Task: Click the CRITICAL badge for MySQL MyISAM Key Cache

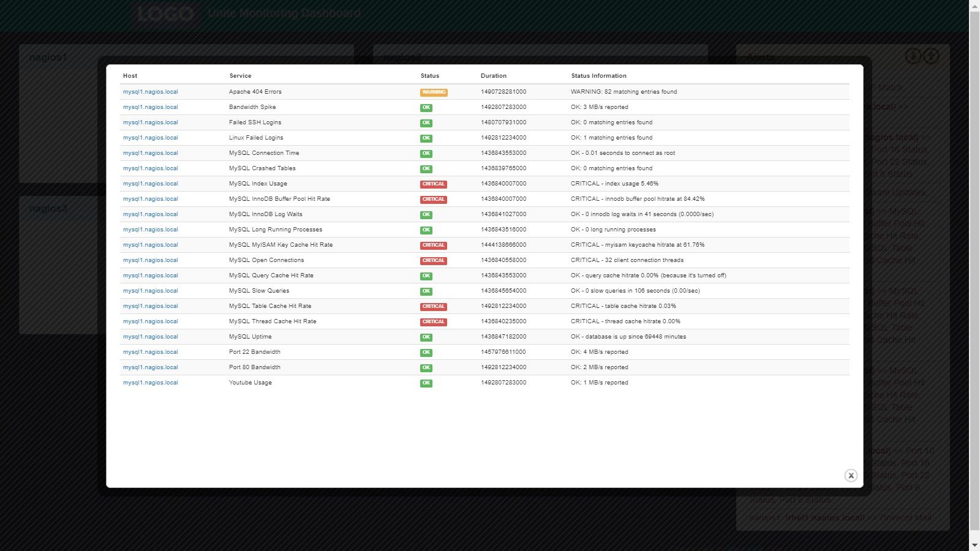Action: coord(434,245)
